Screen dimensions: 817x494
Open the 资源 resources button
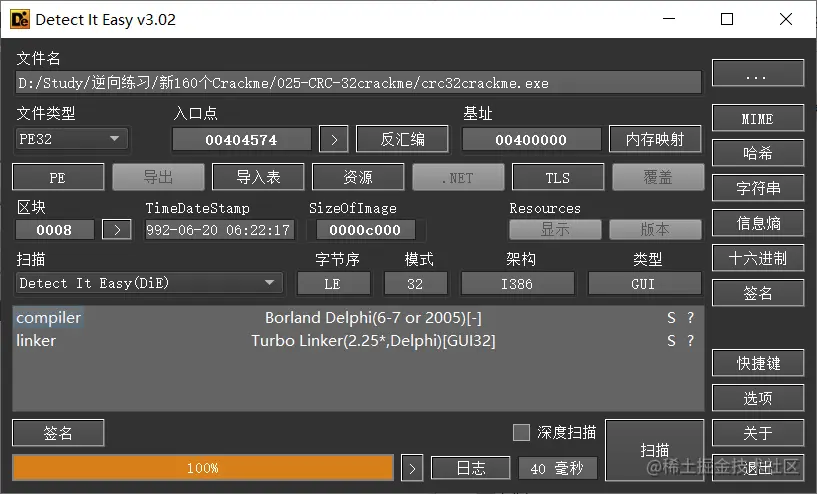pos(358,178)
